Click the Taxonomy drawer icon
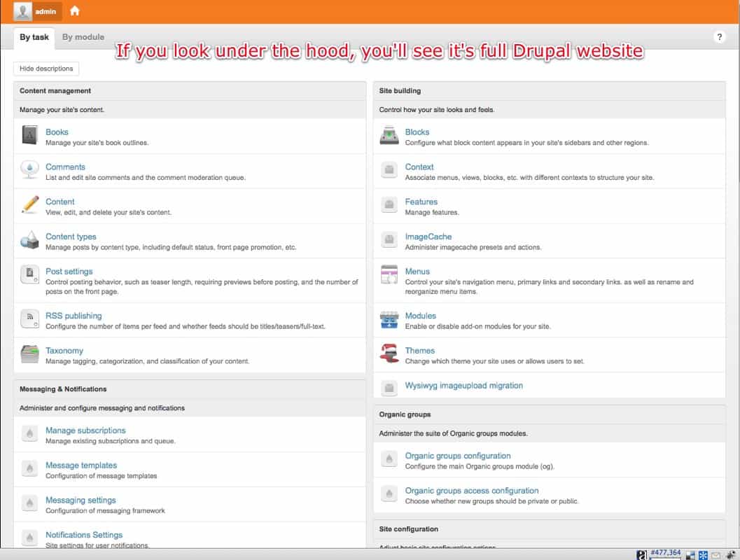740x560 pixels. tap(29, 354)
